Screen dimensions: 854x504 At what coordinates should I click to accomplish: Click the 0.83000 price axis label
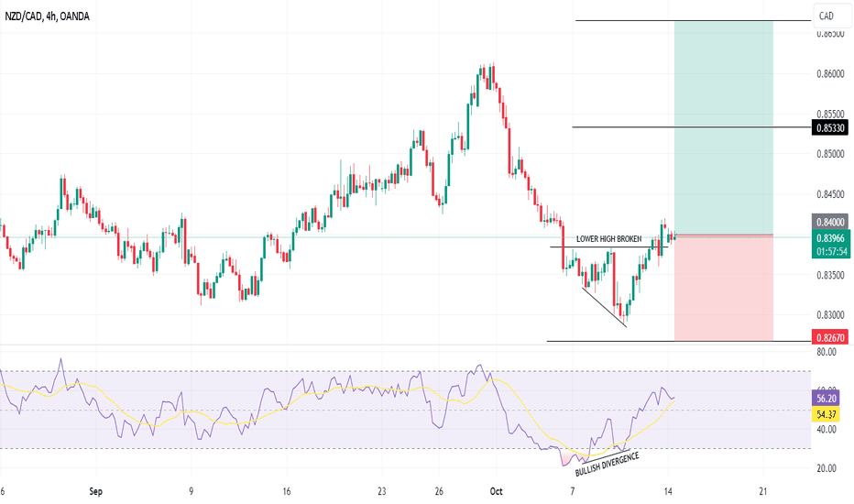pos(830,315)
